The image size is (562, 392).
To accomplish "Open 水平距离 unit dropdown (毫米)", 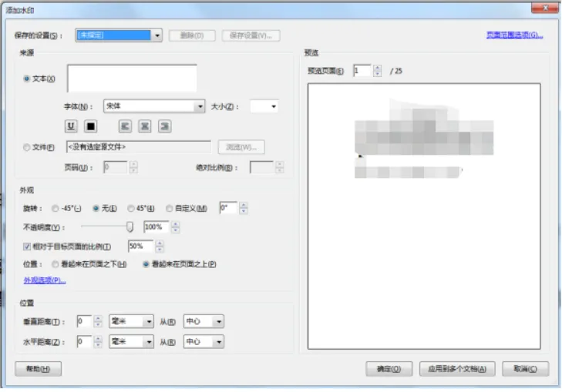I will point(131,341).
